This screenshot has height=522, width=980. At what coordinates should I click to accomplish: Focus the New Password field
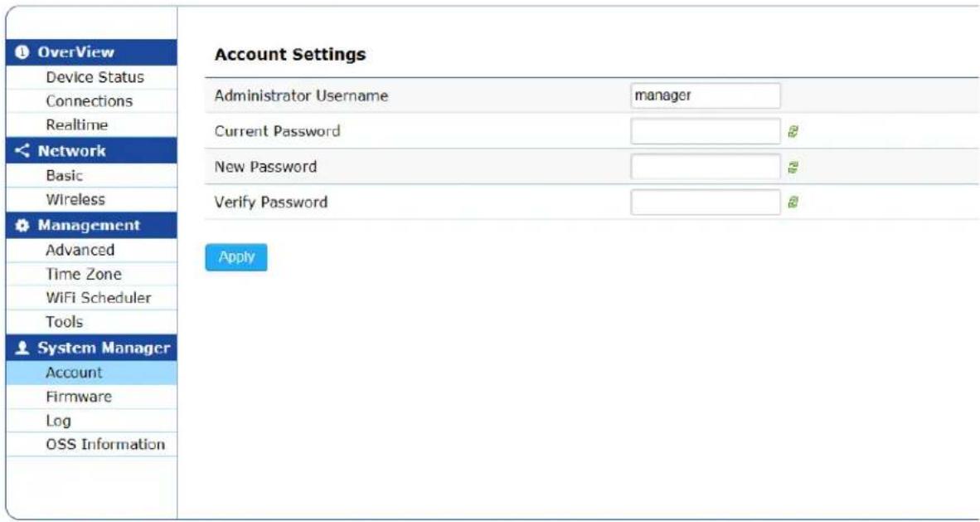[706, 167]
